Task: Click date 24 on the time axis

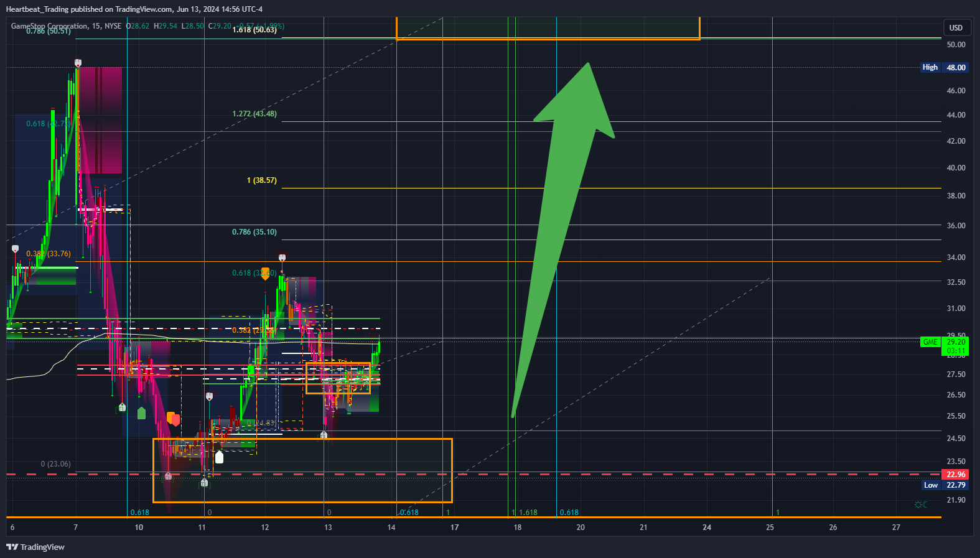Action: pyautogui.click(x=707, y=528)
